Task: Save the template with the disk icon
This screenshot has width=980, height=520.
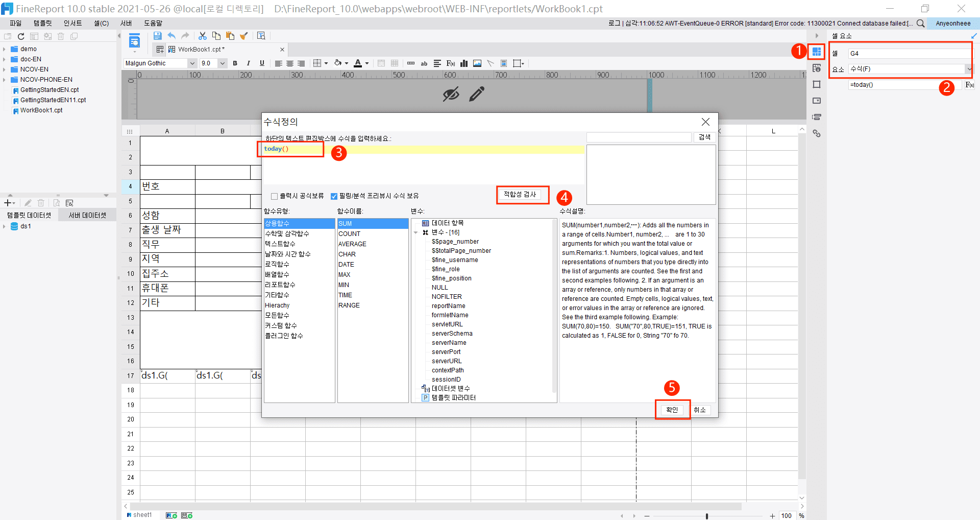Action: 158,36
